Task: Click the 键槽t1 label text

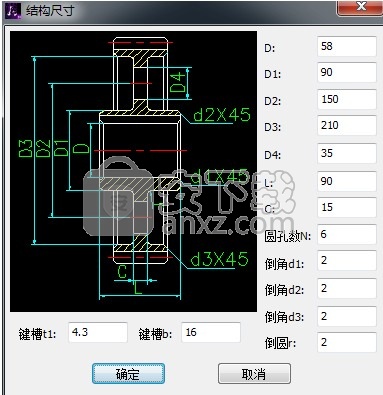Action: coord(38,334)
